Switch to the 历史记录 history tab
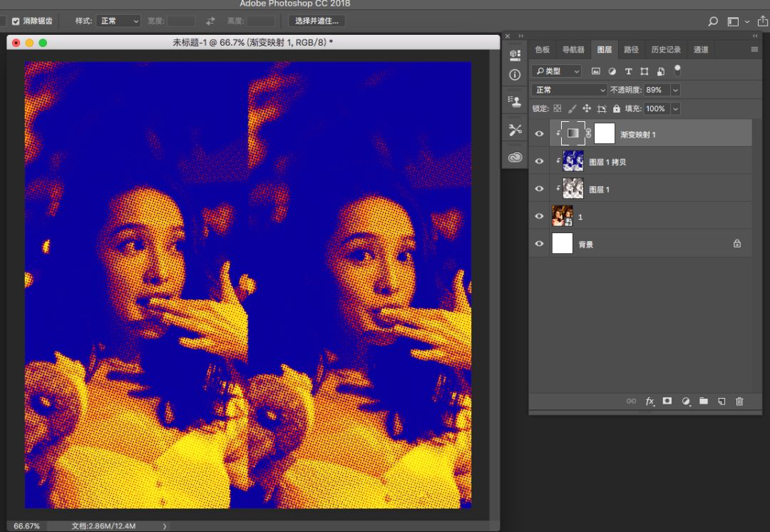Screen dimensions: 770x532 [x=665, y=50]
